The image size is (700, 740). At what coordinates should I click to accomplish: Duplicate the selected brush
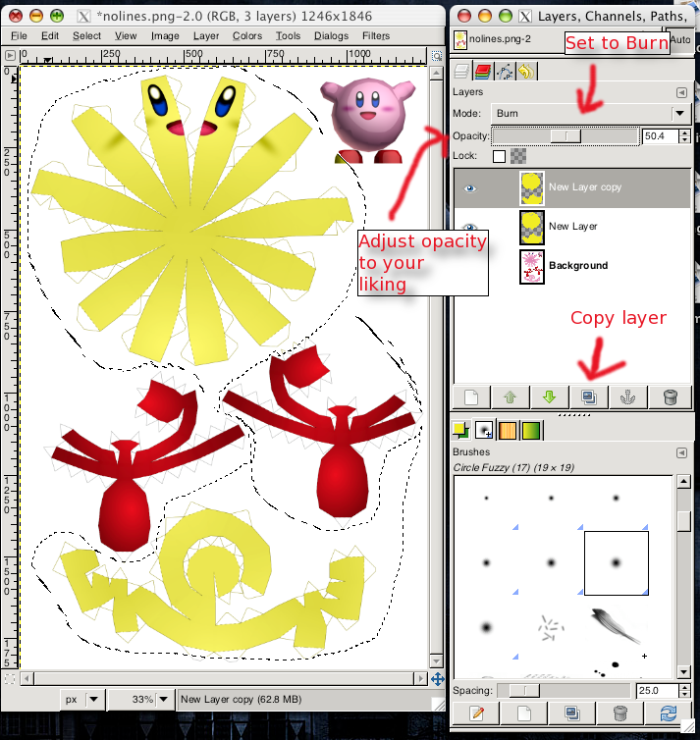572,713
